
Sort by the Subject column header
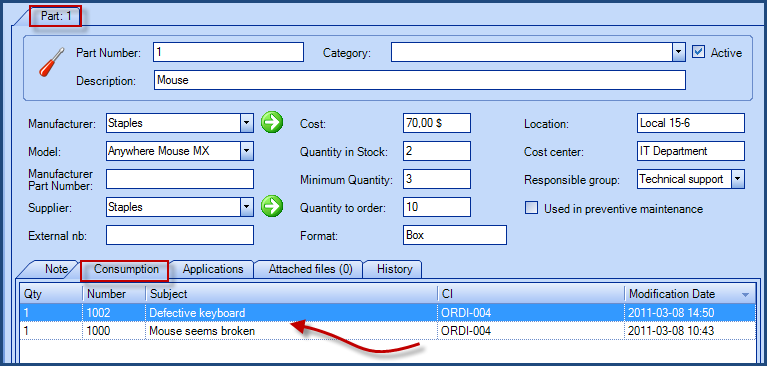click(x=291, y=294)
